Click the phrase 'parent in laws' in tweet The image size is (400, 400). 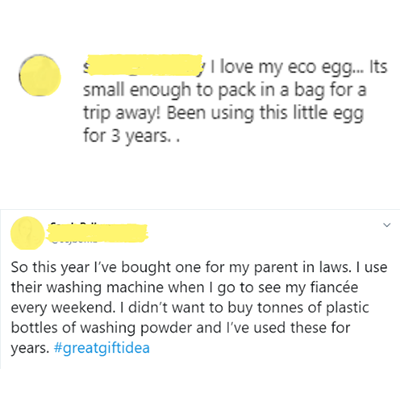pos(302,268)
